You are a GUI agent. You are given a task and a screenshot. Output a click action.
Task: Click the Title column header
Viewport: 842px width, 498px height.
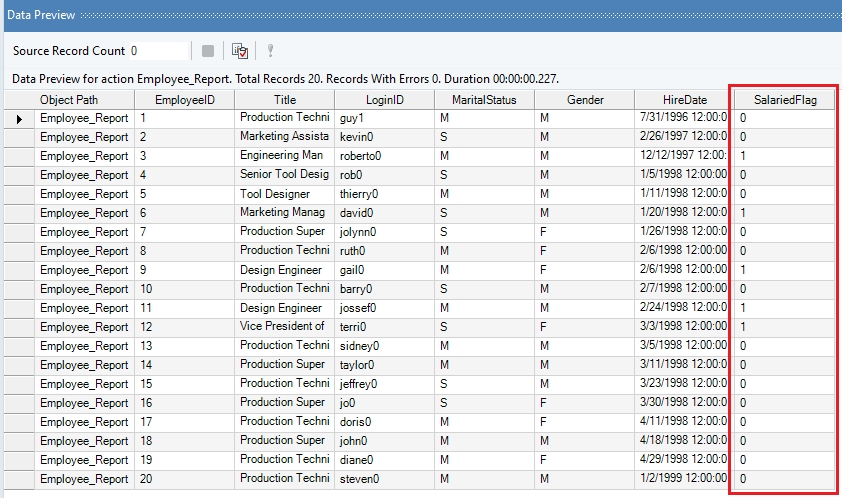click(285, 100)
